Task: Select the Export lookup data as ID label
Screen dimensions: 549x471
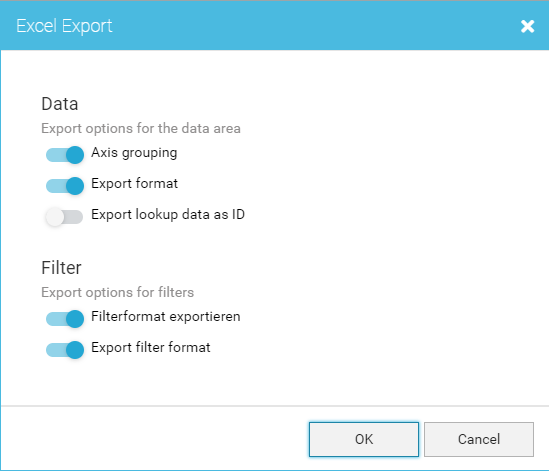Action: (168, 214)
